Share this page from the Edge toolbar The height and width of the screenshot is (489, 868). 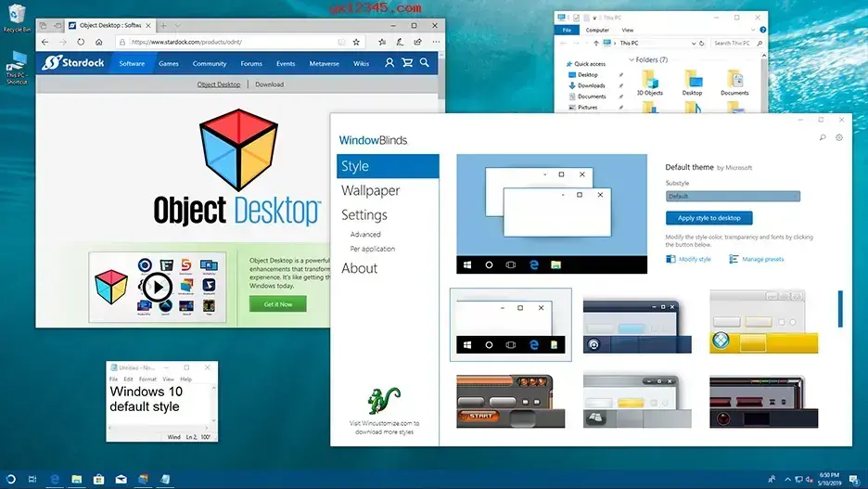coord(418,42)
